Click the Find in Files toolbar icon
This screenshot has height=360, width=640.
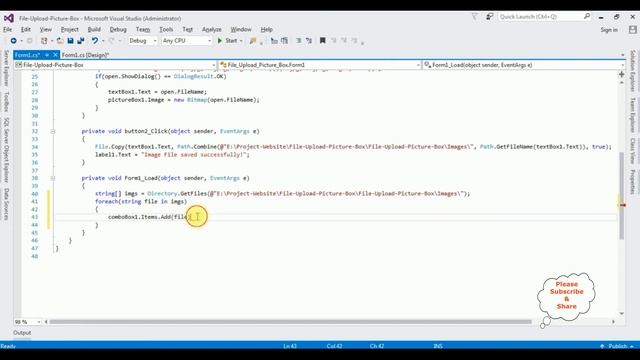[253, 41]
